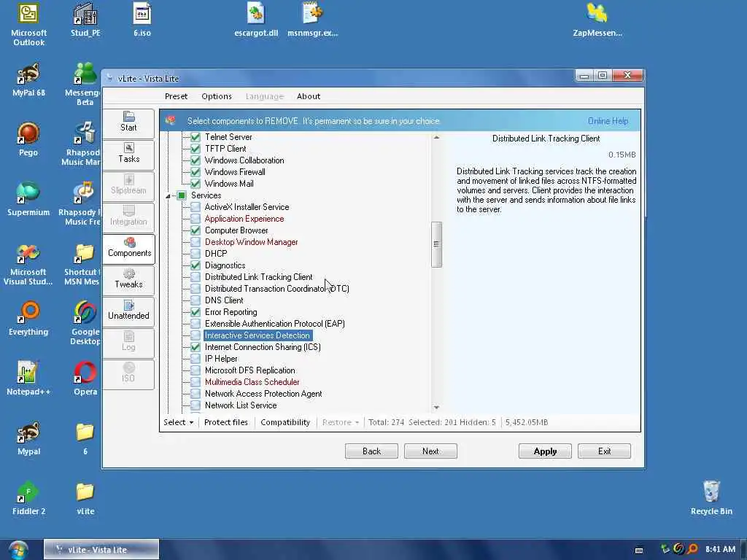The width and height of the screenshot is (747, 560).
Task: Check the DNS Client checkbox
Action: [x=196, y=300]
